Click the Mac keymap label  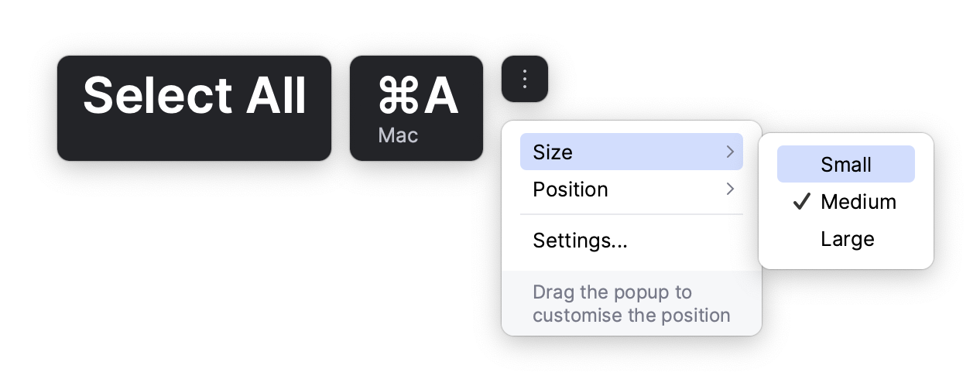pyautogui.click(x=398, y=135)
